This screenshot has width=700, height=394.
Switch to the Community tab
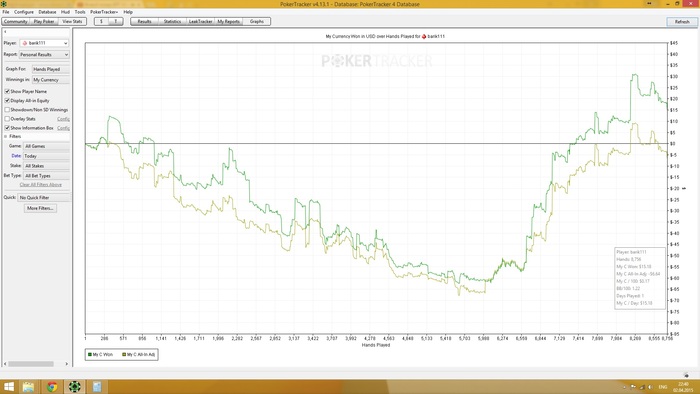16,21
